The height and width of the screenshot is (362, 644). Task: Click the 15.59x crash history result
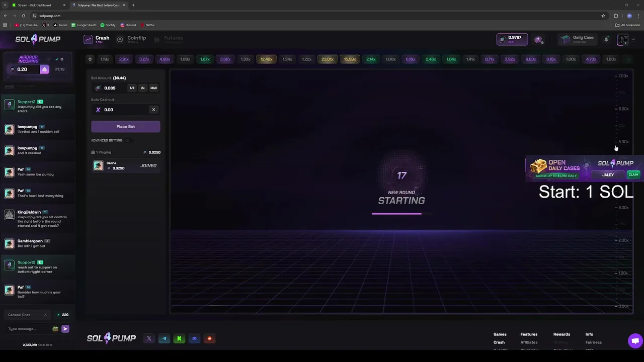pyautogui.click(x=350, y=59)
